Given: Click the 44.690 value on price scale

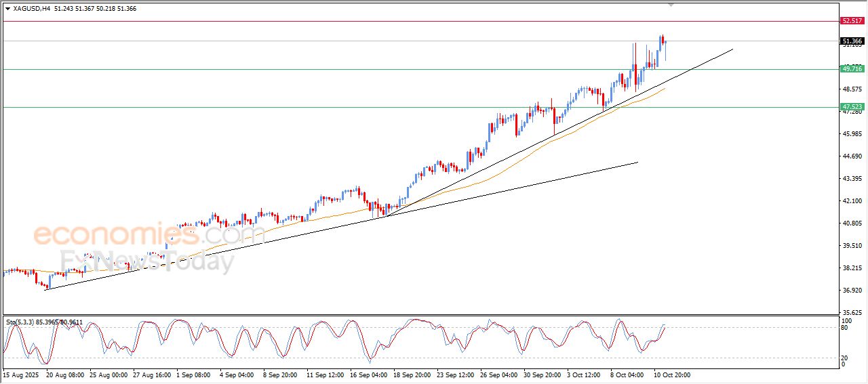Looking at the screenshot, I should pos(852,156).
